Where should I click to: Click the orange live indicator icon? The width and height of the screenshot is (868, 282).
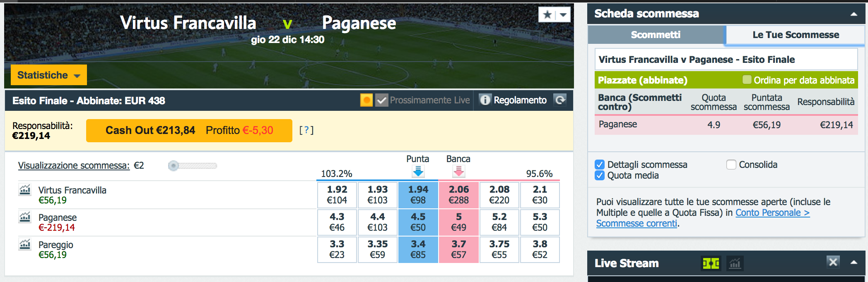366,100
